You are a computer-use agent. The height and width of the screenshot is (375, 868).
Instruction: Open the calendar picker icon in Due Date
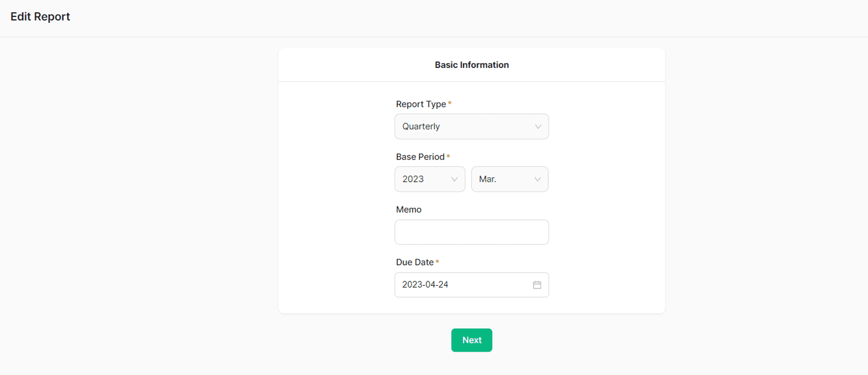pyautogui.click(x=537, y=285)
